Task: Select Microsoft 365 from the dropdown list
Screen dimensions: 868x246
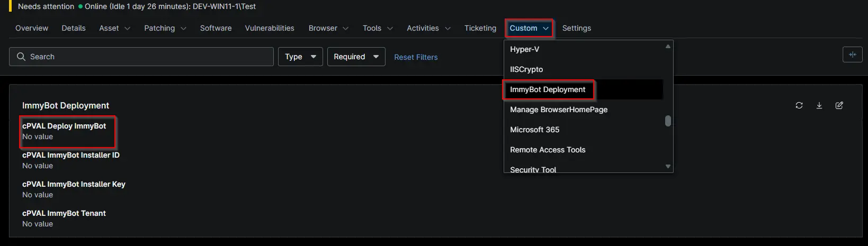Action: pyautogui.click(x=584, y=130)
